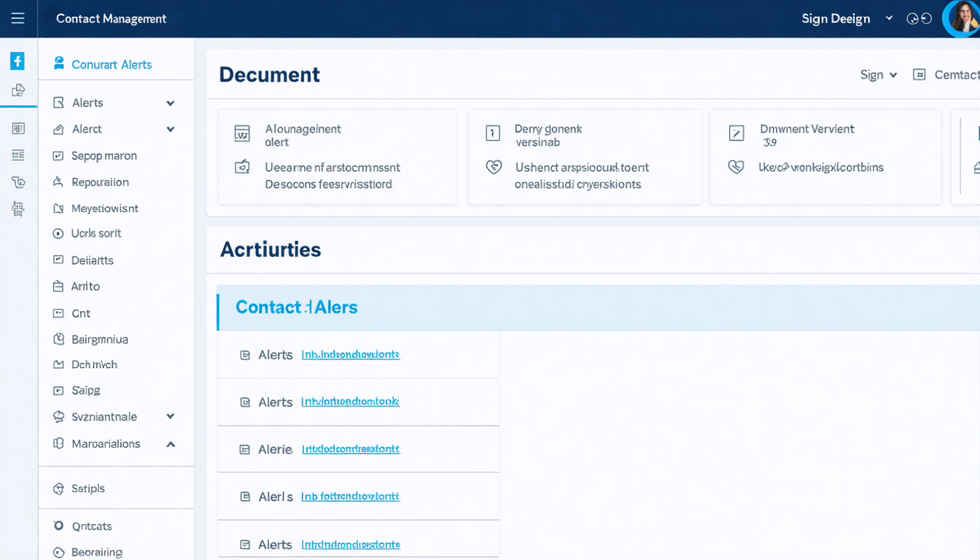Viewport: 980px width, 560px height.
Task: Open the Sign dropdown in Decument header
Action: pos(879,74)
